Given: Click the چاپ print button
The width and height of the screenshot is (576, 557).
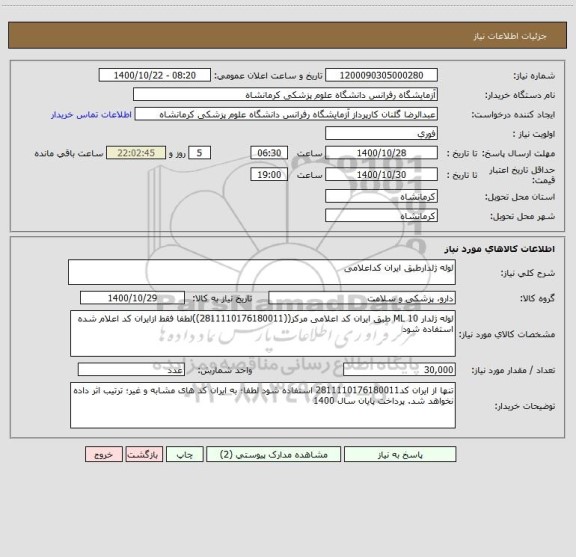Looking at the screenshot, I should 184,454.
